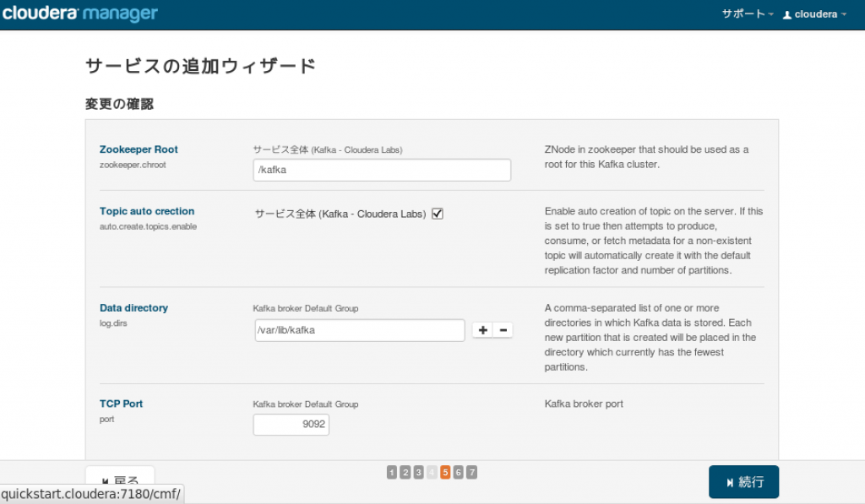Edit the TCP Port 9092 field

291,425
